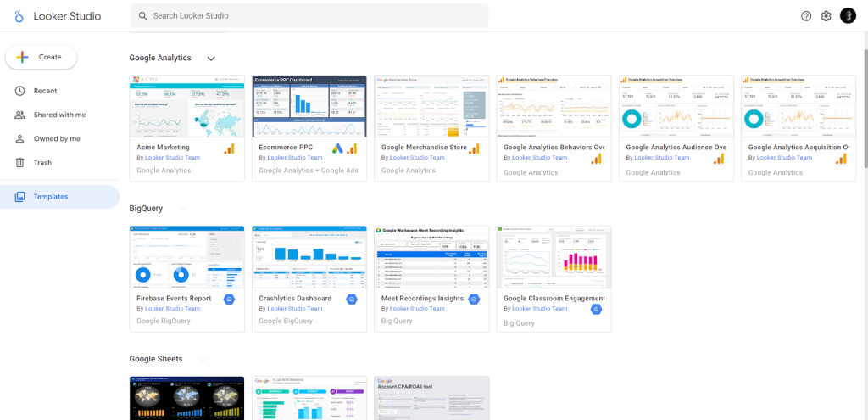Click the BigQuery icon on Crashlytics Dashboard card
This screenshot has width=868, height=420.
(351, 300)
